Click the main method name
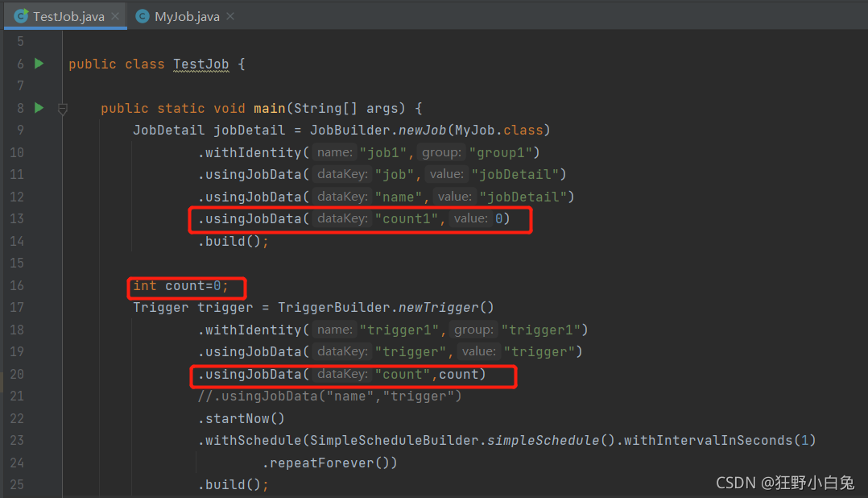 pos(270,108)
